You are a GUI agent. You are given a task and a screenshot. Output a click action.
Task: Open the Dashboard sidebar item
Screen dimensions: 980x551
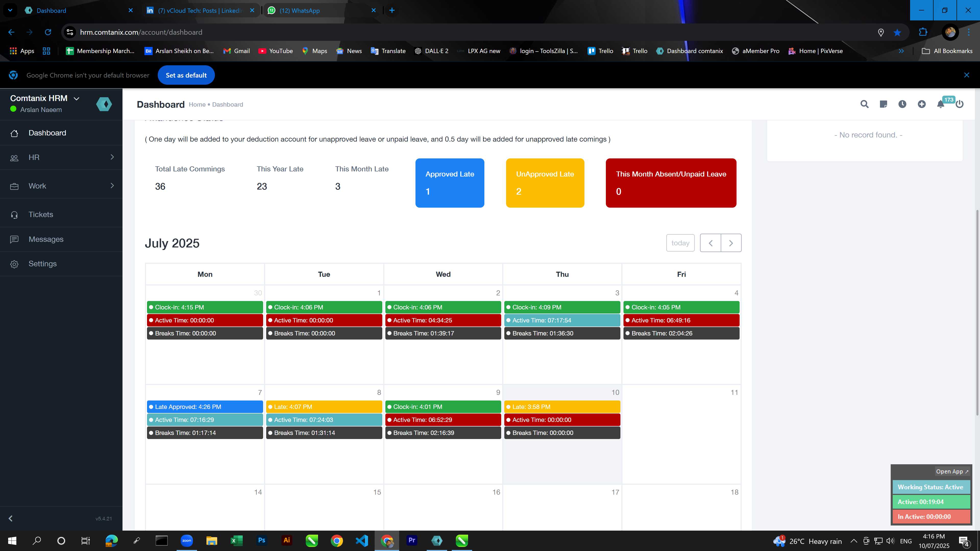[x=61, y=133]
